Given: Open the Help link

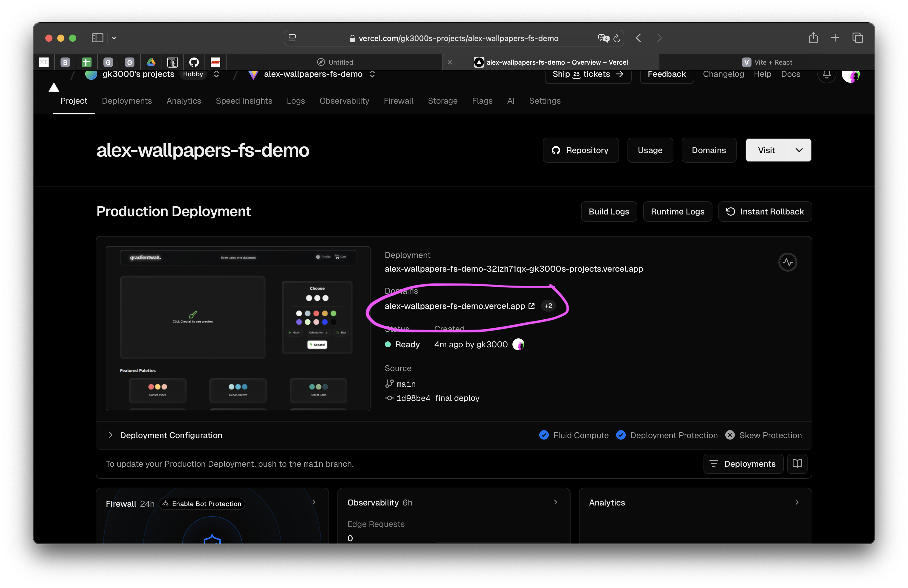Looking at the screenshot, I should coord(762,74).
